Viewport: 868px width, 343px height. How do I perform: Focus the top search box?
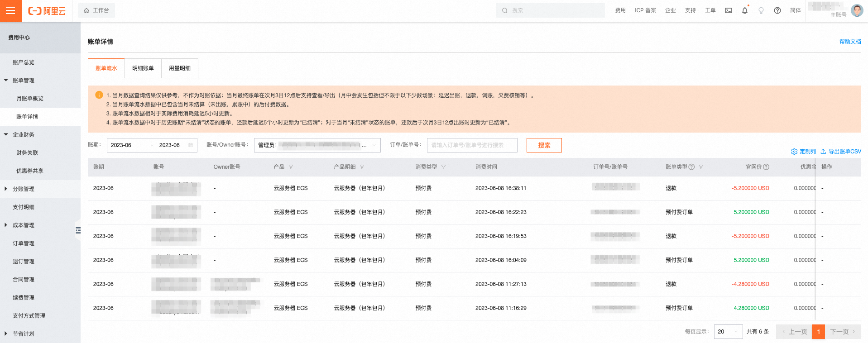pos(551,10)
